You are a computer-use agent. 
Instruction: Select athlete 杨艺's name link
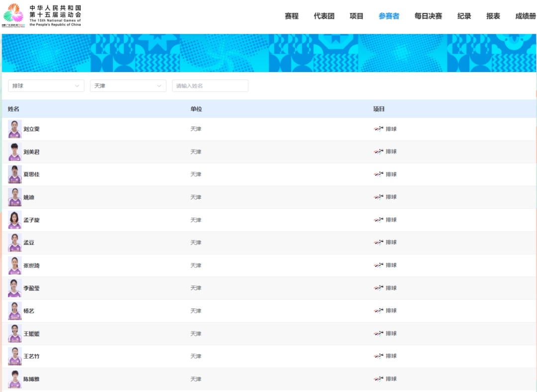29,311
